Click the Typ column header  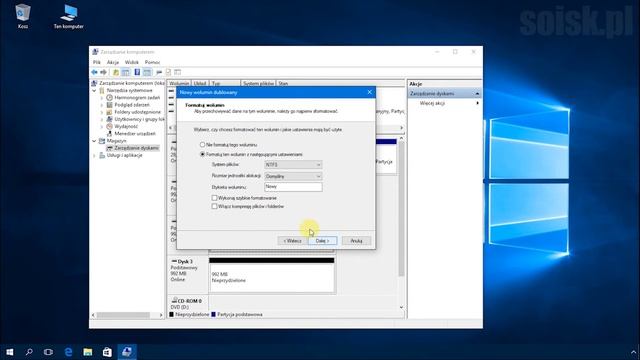coord(225,83)
